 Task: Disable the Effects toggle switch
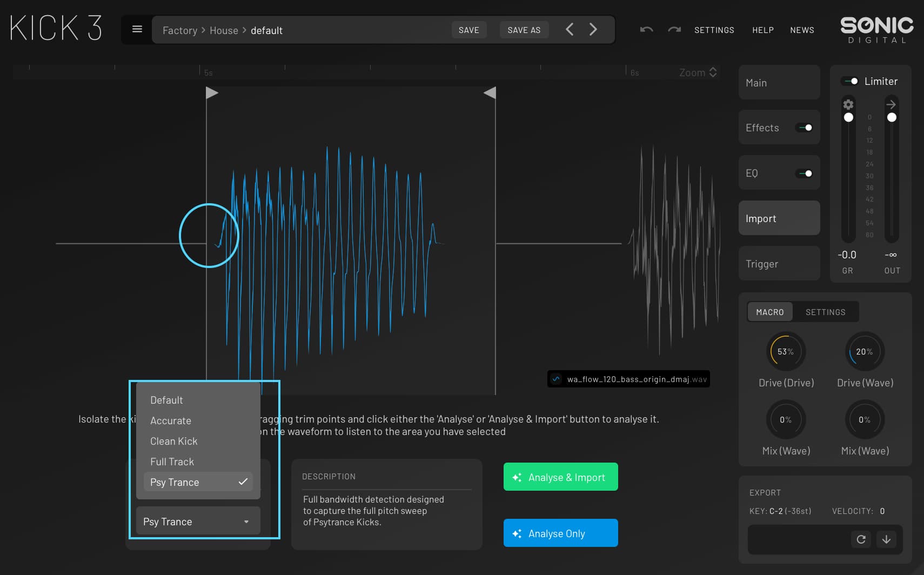804,128
